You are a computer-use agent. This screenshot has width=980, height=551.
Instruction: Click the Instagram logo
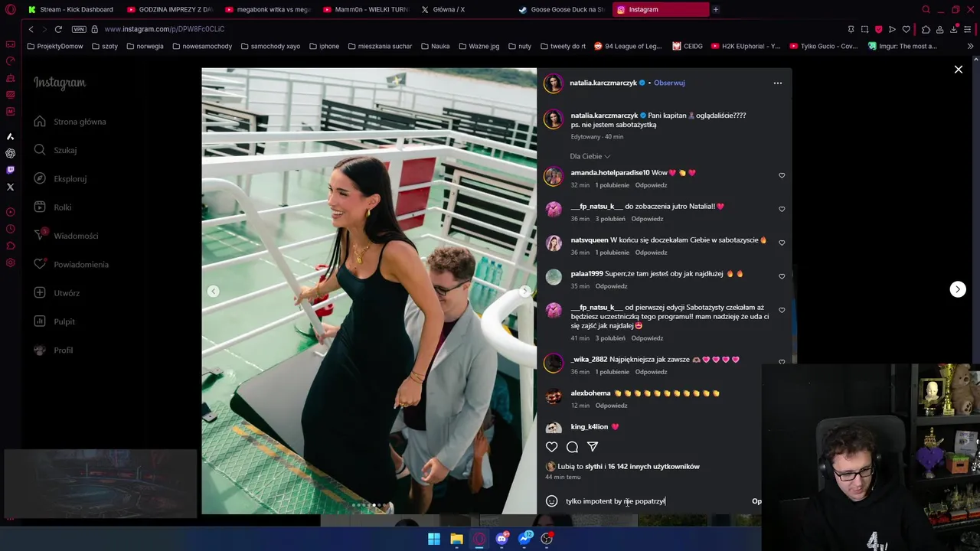coord(60,83)
